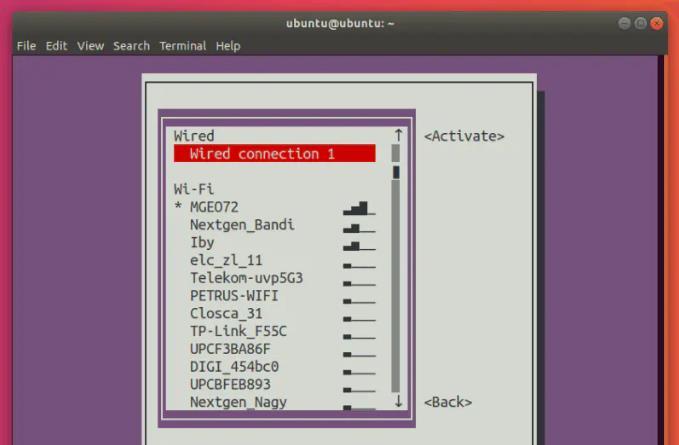Click the list scrollbar thumb

tap(396, 172)
